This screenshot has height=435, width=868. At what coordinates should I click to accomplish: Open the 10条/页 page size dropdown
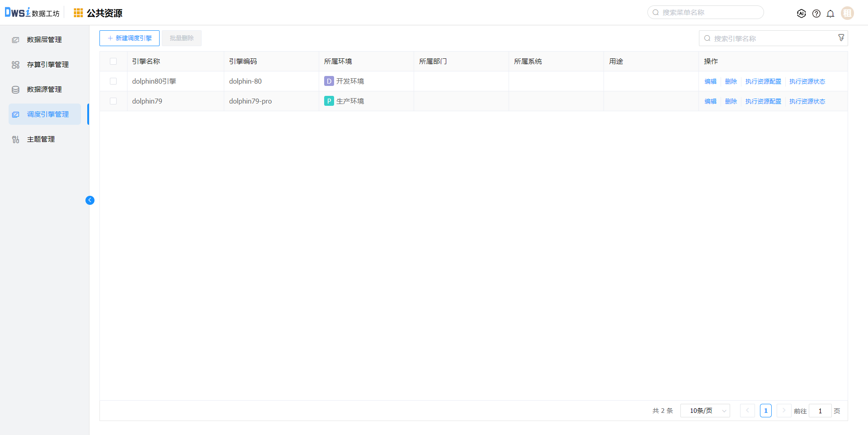705,411
